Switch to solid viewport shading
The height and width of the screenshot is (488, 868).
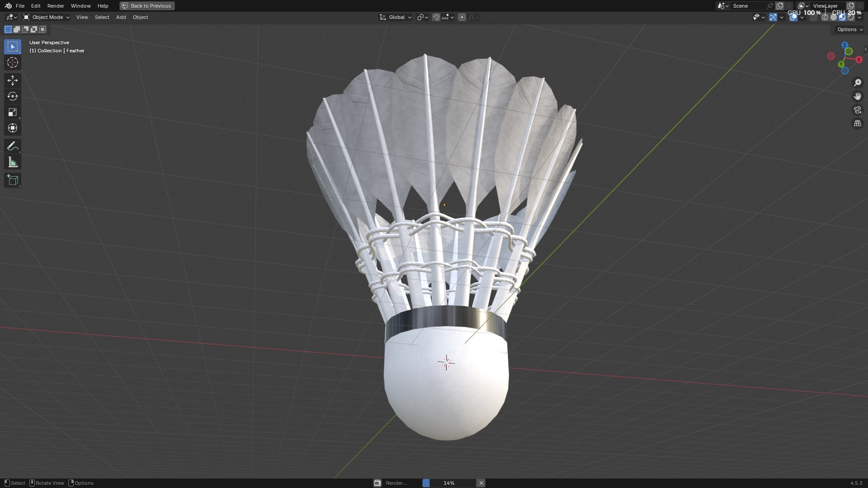click(834, 17)
